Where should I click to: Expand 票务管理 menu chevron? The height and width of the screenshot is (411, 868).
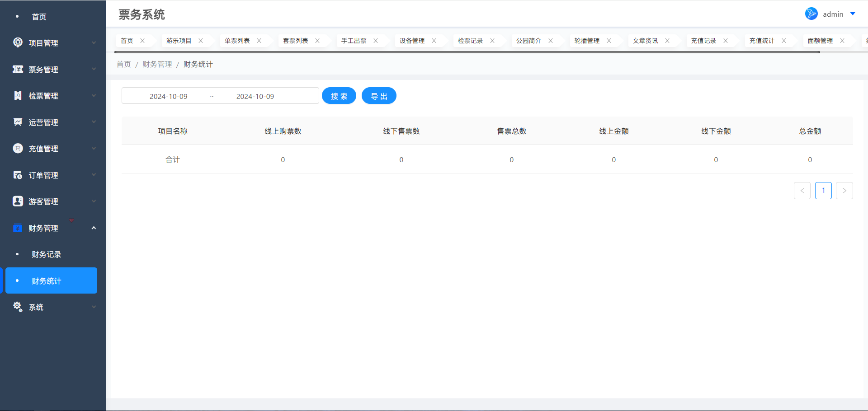94,69
